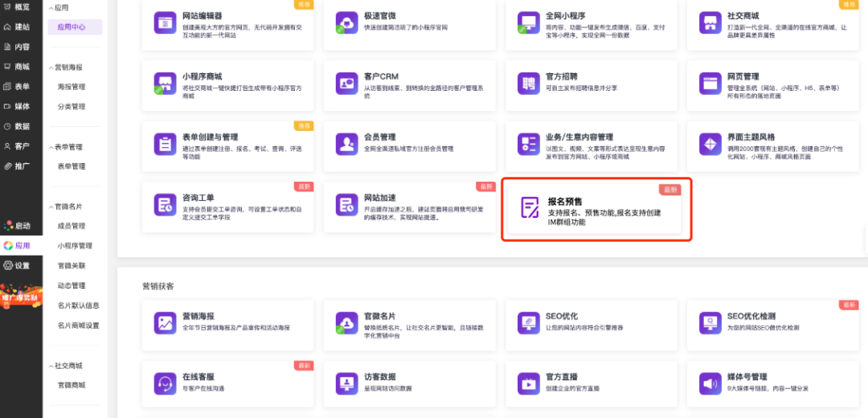Open the 报名预售 icon
The height and width of the screenshot is (418, 868).
(x=530, y=208)
